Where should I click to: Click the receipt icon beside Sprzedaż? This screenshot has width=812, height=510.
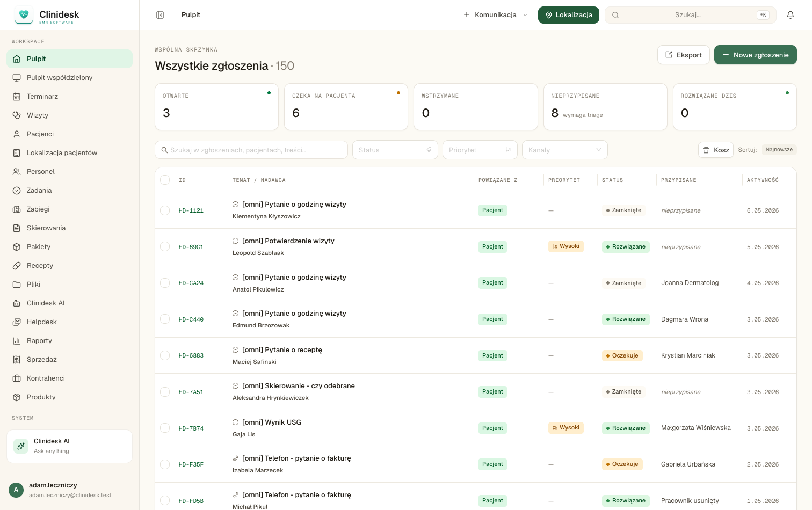tap(17, 360)
